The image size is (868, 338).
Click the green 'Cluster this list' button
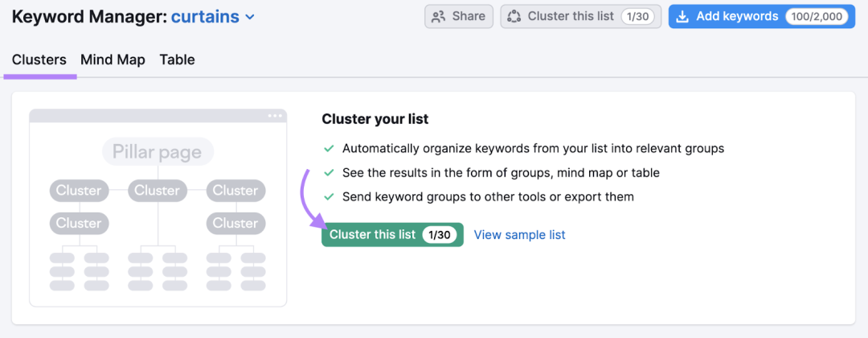tap(392, 235)
